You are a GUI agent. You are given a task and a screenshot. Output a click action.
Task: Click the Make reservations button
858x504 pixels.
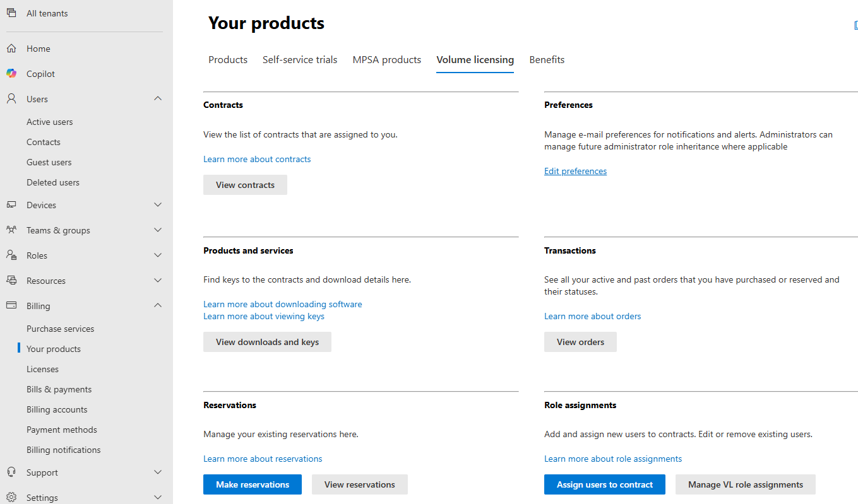point(253,484)
